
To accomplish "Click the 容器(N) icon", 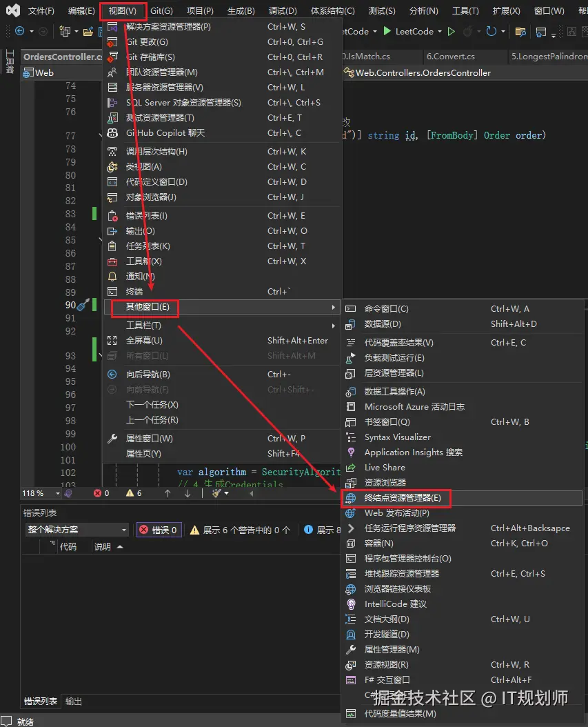I will click(351, 544).
